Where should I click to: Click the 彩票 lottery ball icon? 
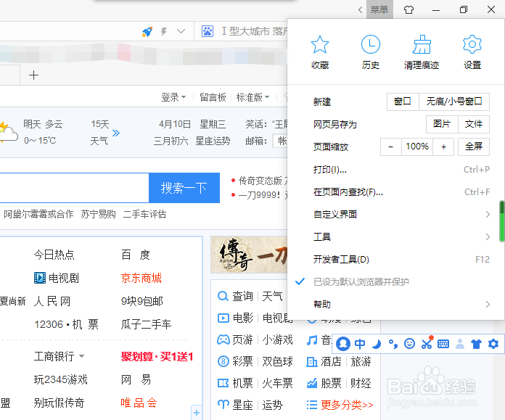[223, 361]
